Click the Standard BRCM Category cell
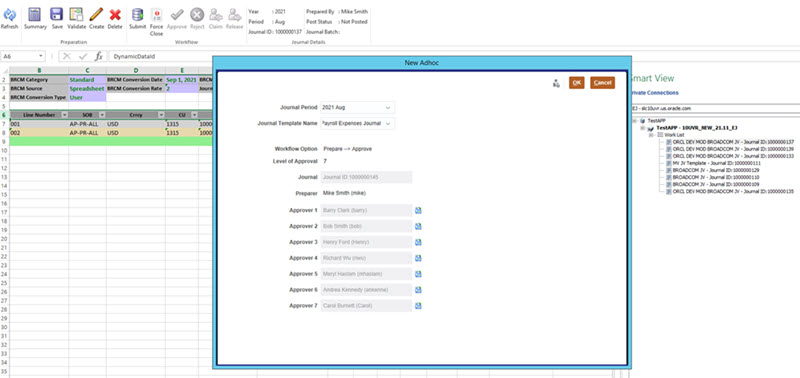The width and height of the screenshot is (800, 378). pos(87,80)
